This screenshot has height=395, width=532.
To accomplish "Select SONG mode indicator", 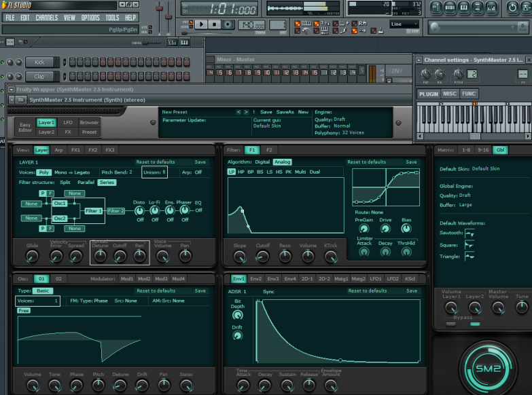I will [x=192, y=26].
